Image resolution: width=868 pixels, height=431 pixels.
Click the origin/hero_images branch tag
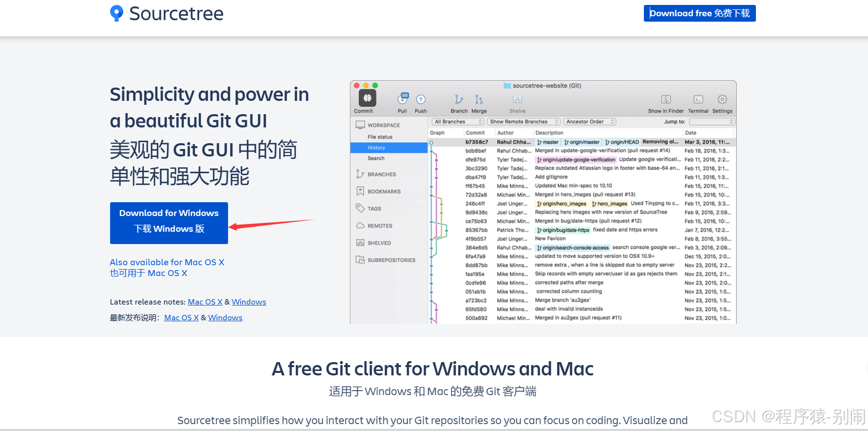click(562, 204)
